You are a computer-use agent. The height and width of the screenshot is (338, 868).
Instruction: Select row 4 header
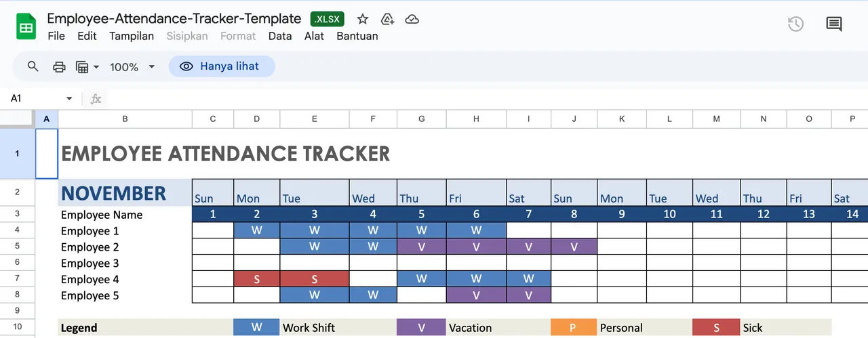[x=17, y=231]
